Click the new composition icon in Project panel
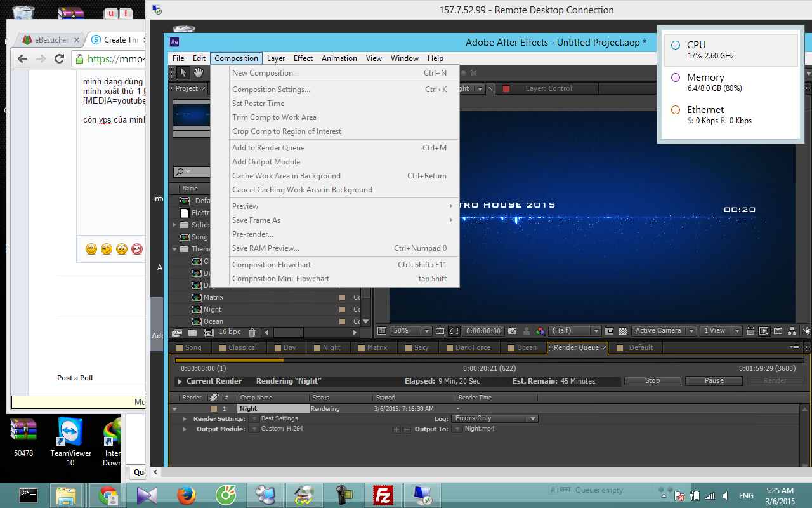This screenshot has height=508, width=812. [207, 333]
